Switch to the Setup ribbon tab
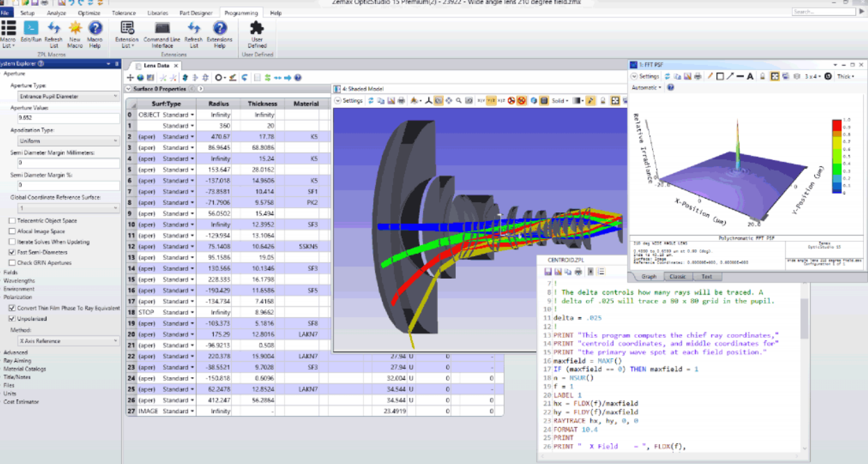Screen dimensions: 868x464 click(x=28, y=13)
